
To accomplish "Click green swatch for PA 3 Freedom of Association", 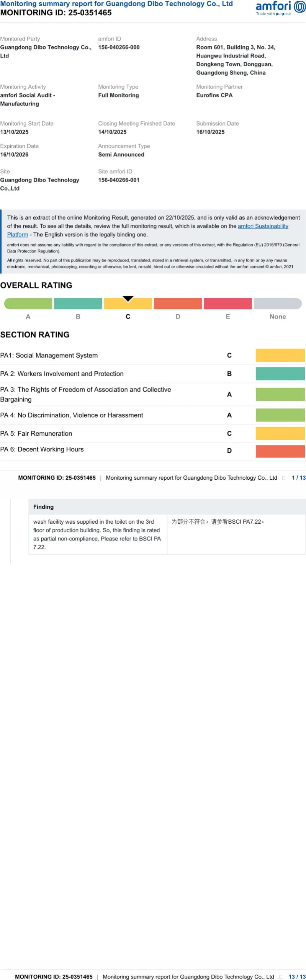I will [280, 394].
